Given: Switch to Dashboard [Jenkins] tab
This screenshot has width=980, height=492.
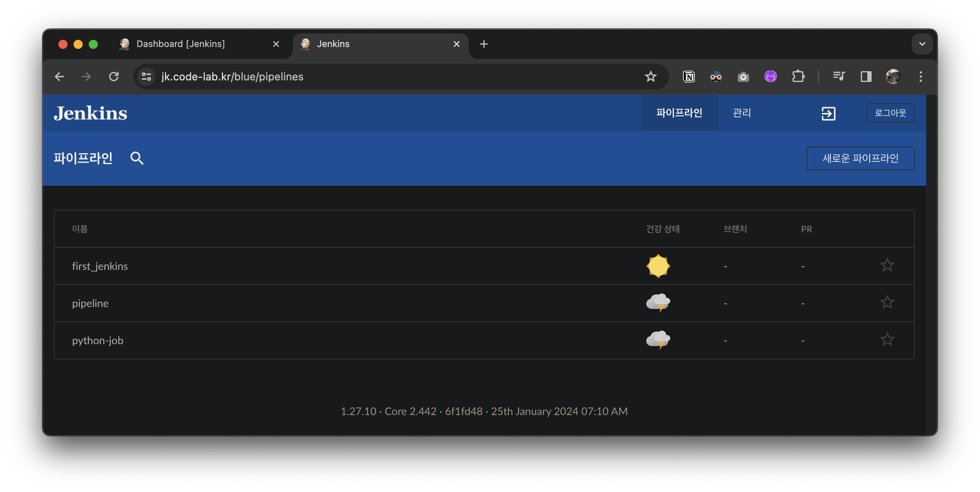Looking at the screenshot, I should tap(181, 44).
